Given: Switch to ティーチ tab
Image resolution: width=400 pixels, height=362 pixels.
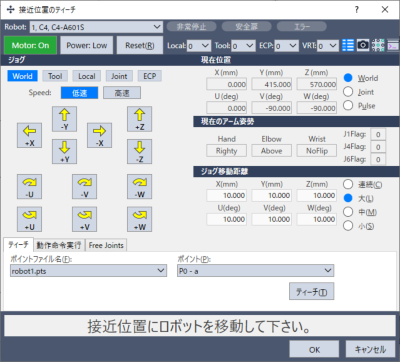Looking at the screenshot, I should (x=18, y=245).
